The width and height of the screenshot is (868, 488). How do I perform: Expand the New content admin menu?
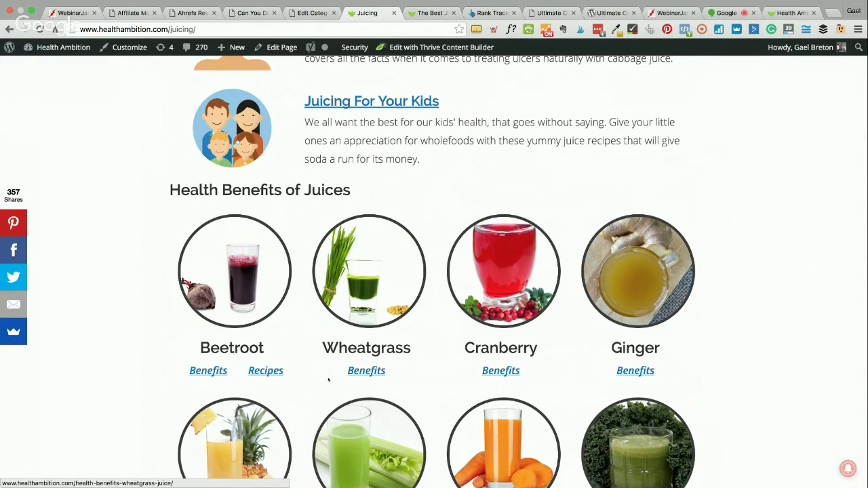[x=231, y=47]
